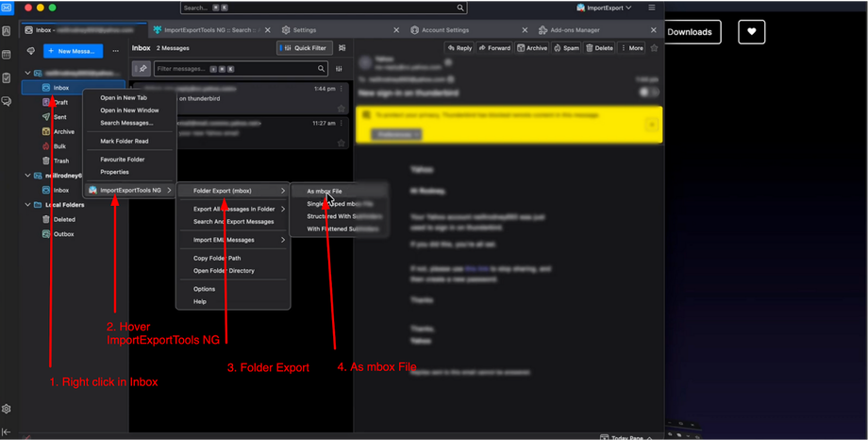Toggle keep filters applied pin
The height and width of the screenshot is (440, 868).
(142, 69)
